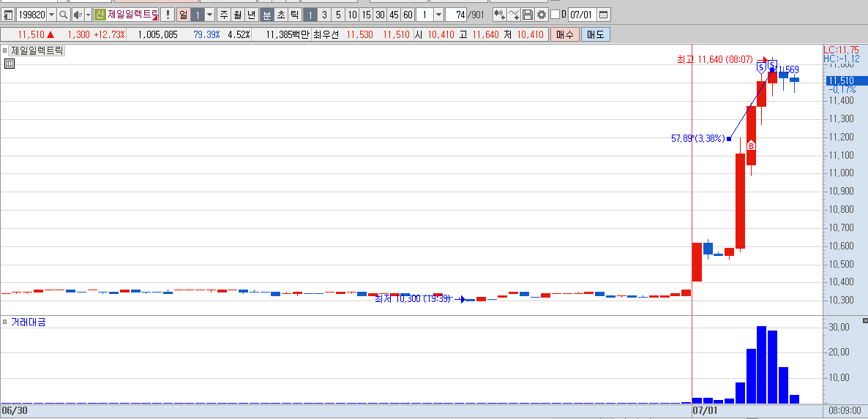Select the 5 minute interval

(x=338, y=15)
